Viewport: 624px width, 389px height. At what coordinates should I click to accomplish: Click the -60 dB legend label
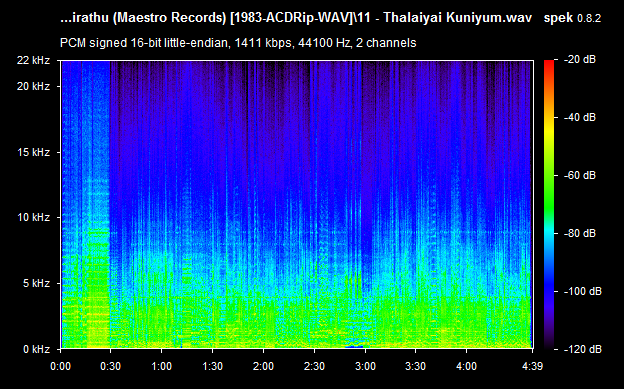[580, 176]
